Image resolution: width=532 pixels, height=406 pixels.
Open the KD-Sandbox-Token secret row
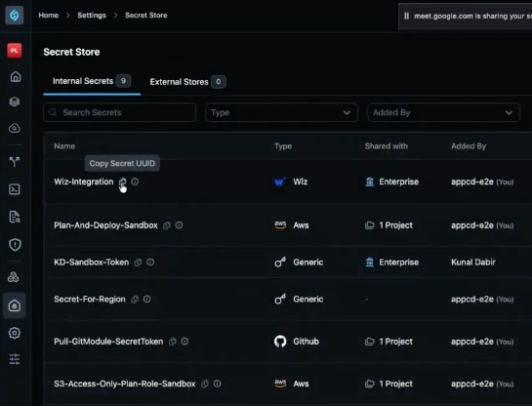(288, 263)
